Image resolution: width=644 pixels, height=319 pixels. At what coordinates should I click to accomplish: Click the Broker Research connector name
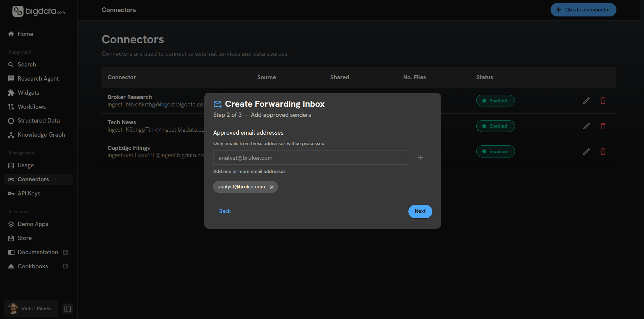click(130, 97)
